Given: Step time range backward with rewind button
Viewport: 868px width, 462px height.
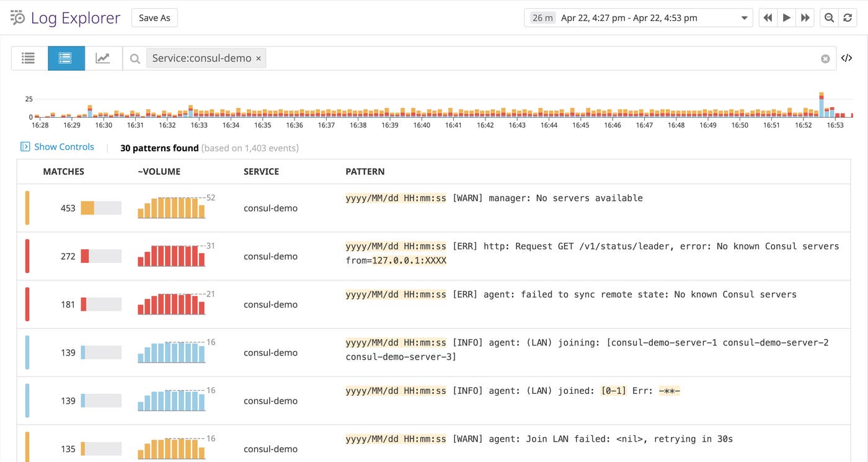Looking at the screenshot, I should tap(768, 18).
